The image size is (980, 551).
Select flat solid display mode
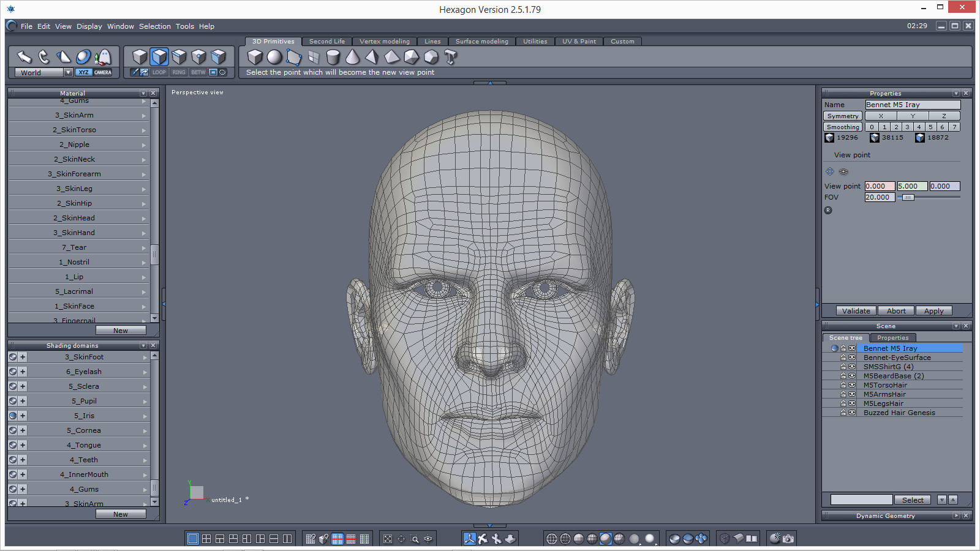(579, 539)
